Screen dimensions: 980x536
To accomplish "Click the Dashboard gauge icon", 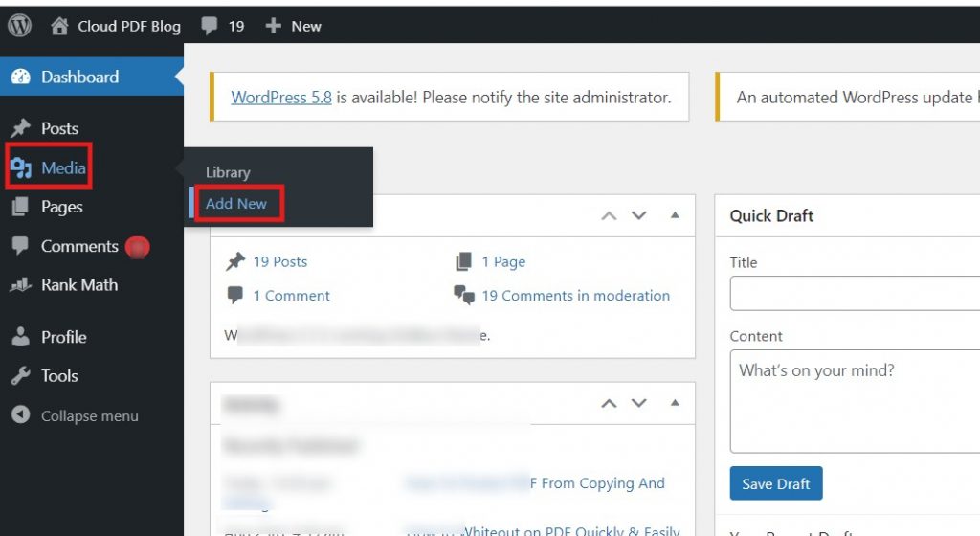I will click(21, 77).
